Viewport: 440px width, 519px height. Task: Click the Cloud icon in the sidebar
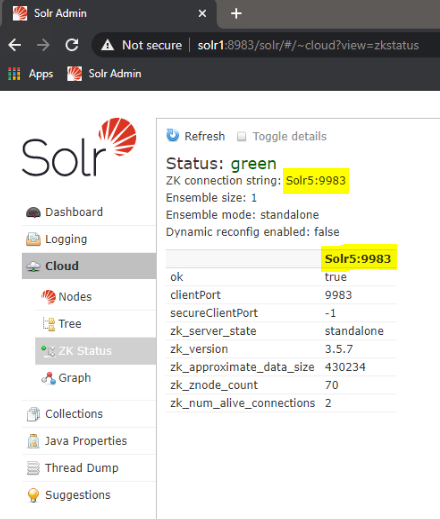(33, 267)
